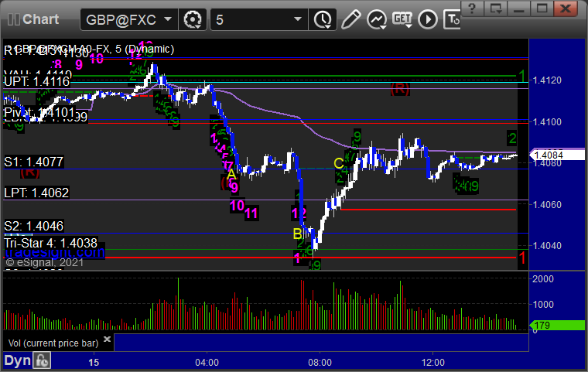588x372 pixels.
Task: Open the studies line-chart icon
Action: [377, 19]
